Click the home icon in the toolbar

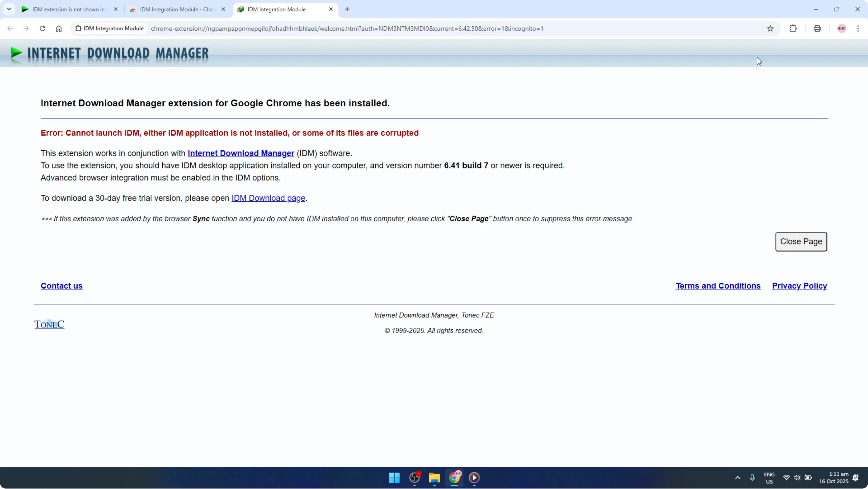59,28
